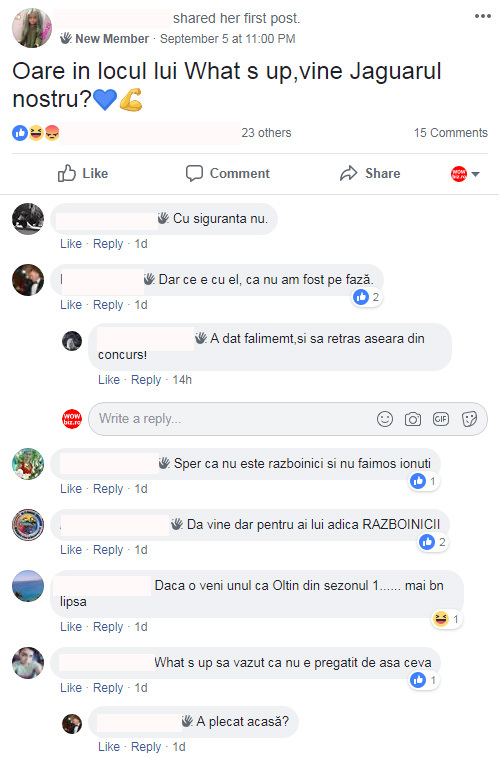
Task: Reply to the 'A plecat acasă?' comment
Action: [146, 747]
